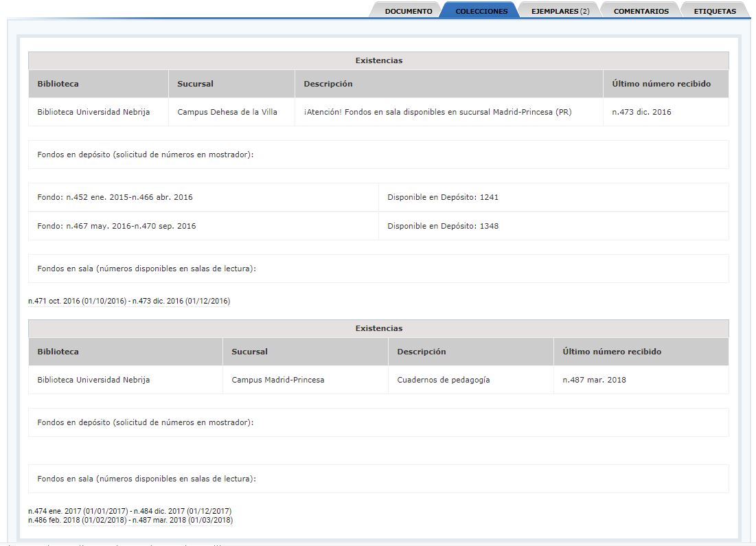Switch to the COLECCIONES tab
This screenshot has width=756, height=546.
481,11
